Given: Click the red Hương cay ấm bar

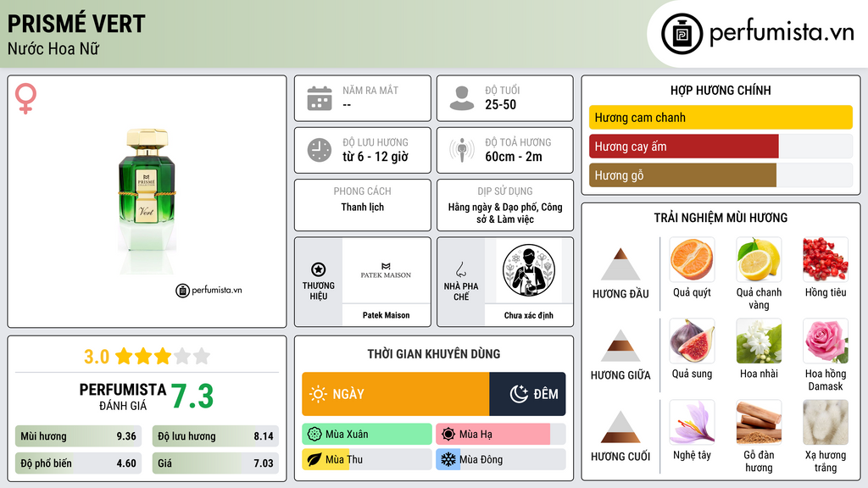Looking at the screenshot, I should pos(684,146).
